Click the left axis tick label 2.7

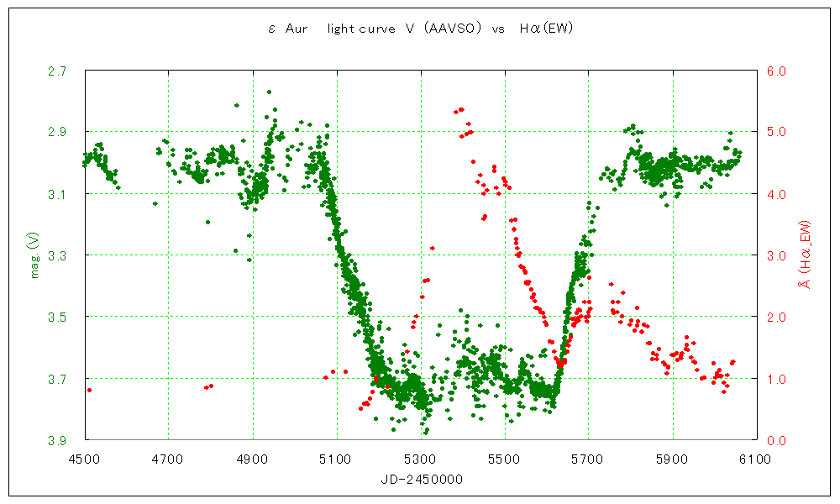57,72
